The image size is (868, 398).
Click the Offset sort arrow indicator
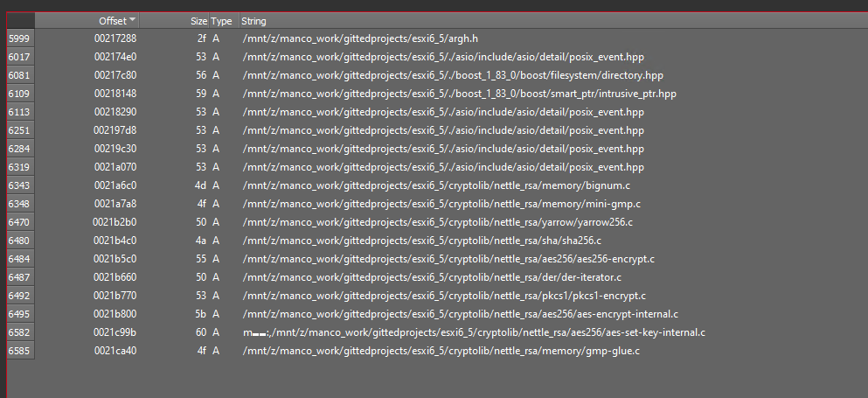[x=132, y=20]
